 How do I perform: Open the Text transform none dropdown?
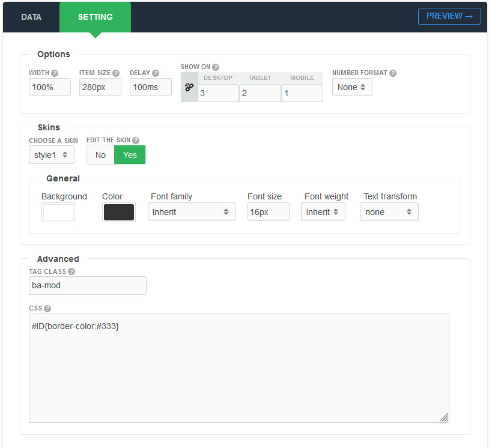[389, 212]
